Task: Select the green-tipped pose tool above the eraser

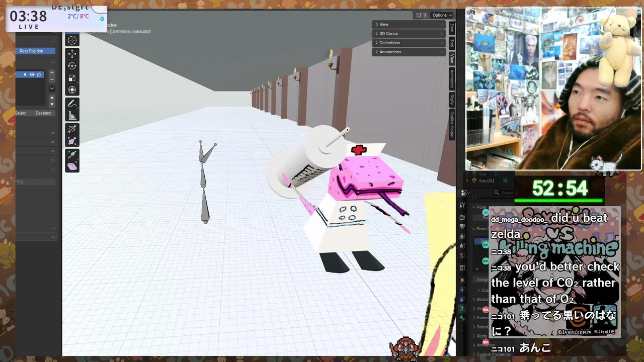Action: tap(72, 154)
